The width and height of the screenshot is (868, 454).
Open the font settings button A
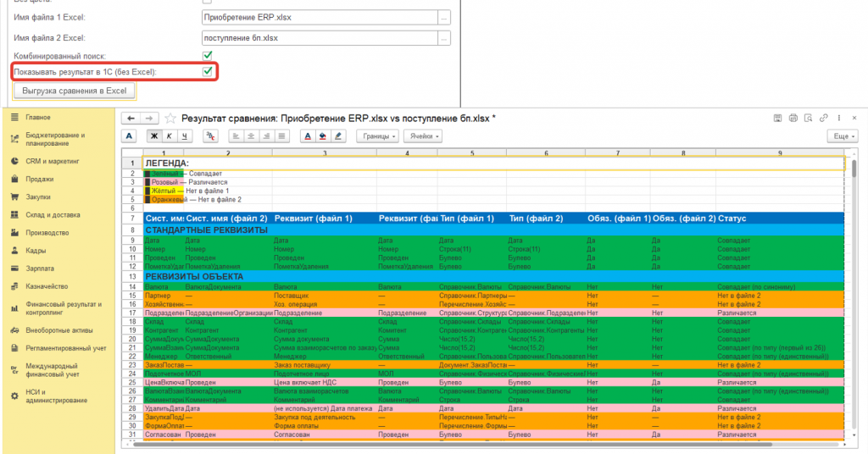[129, 136]
